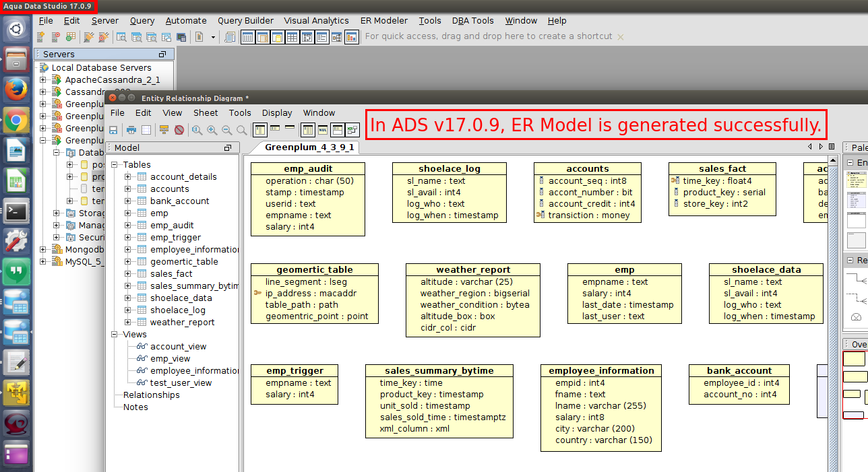868x472 pixels.
Task: Click the page layout grid icon
Action: (x=146, y=130)
